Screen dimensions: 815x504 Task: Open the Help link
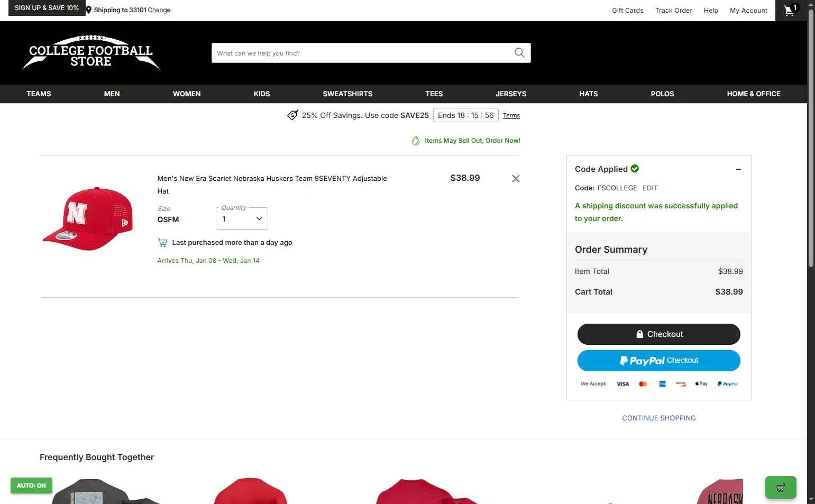711,11
